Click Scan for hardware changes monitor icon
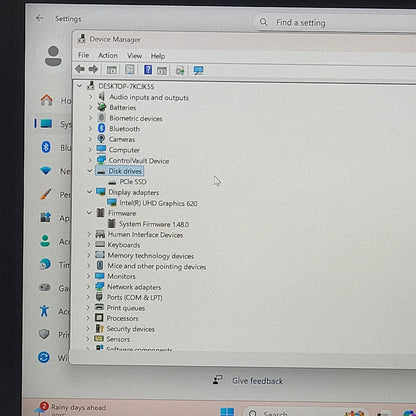 [x=199, y=70]
